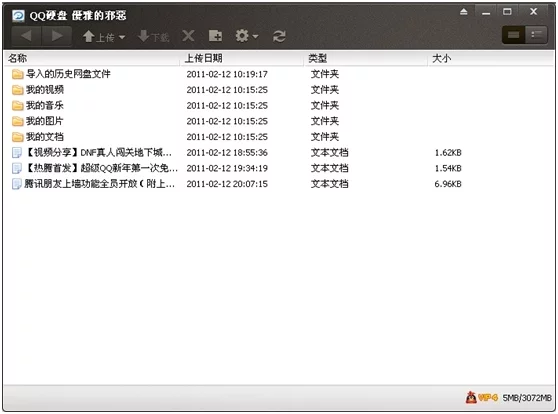Click the date 2011-02-12 20:07:15

click(227, 184)
